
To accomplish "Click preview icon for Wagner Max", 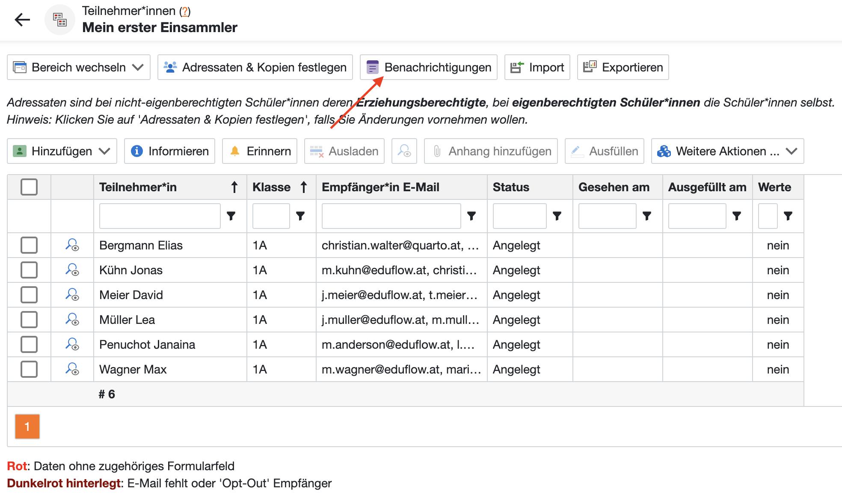I will 72,369.
